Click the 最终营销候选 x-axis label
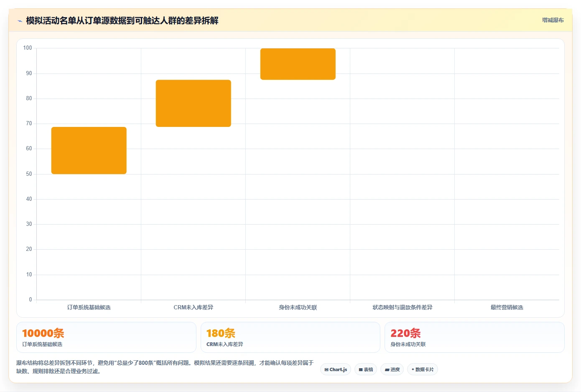 507,307
